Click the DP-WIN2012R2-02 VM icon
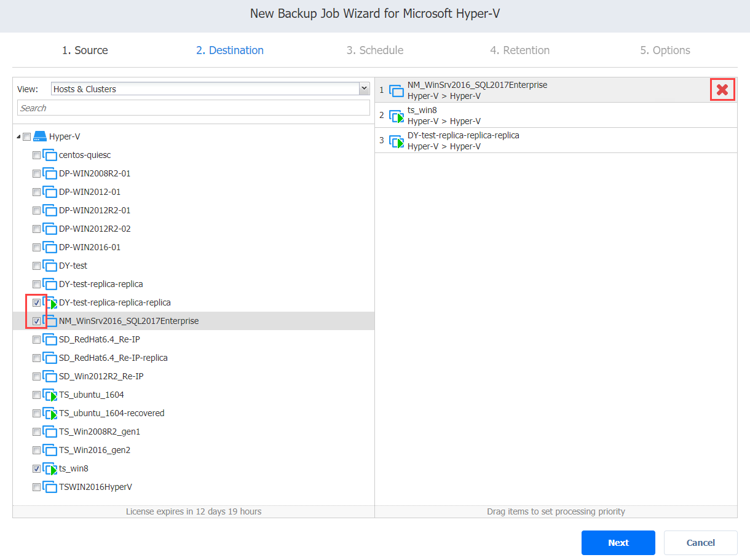Screen dimensions: 750x560 click(50, 229)
